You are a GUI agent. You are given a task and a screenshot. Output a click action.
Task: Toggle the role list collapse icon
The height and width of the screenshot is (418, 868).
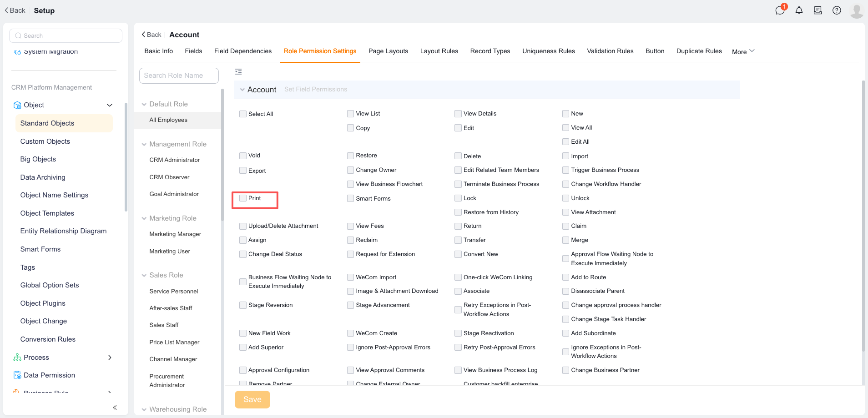[238, 71]
